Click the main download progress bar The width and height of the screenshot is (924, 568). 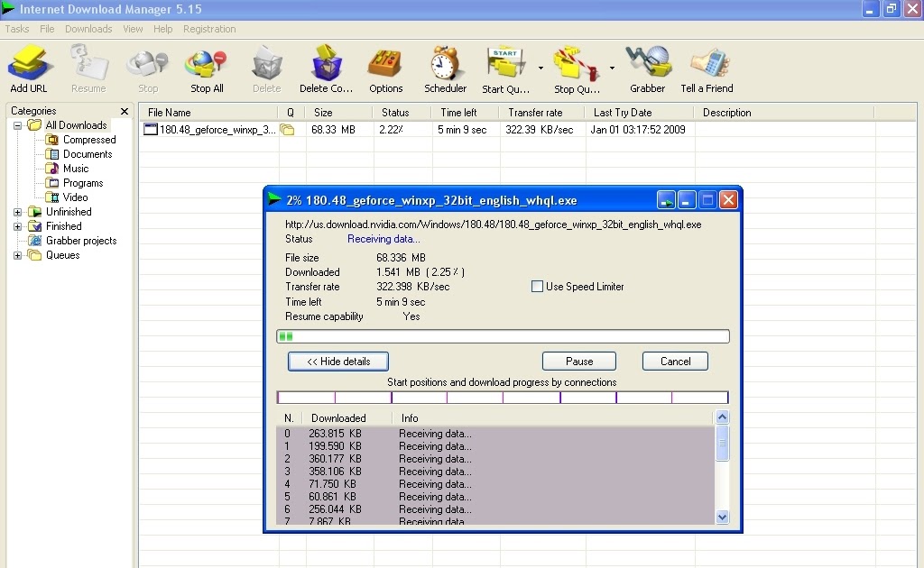pyautogui.click(x=503, y=336)
